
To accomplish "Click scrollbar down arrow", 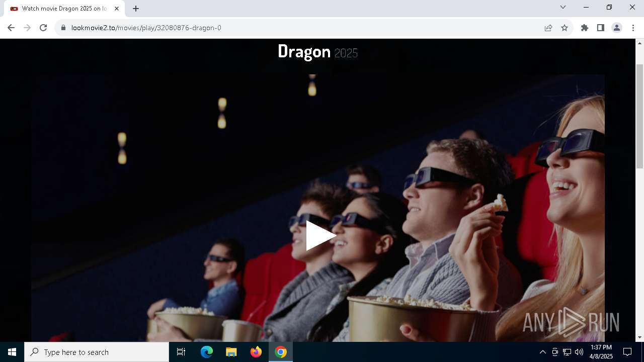I will [640, 337].
